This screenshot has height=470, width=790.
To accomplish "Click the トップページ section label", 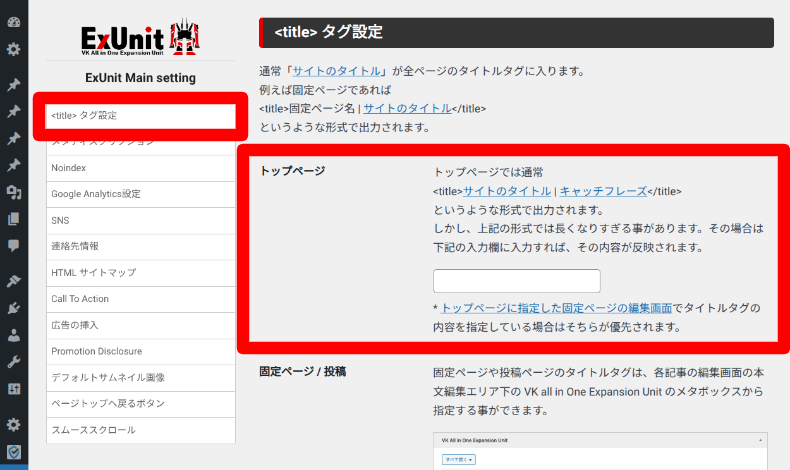I will [292, 171].
